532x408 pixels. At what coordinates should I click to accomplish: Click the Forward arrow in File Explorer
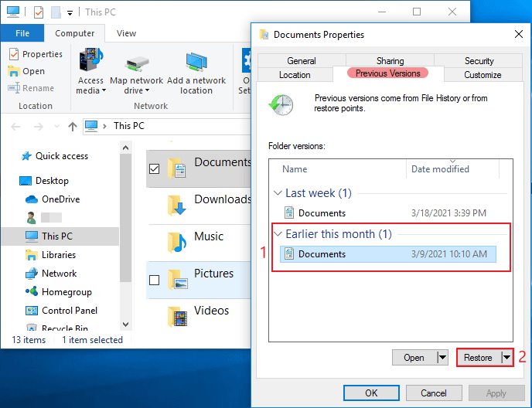pos(39,127)
